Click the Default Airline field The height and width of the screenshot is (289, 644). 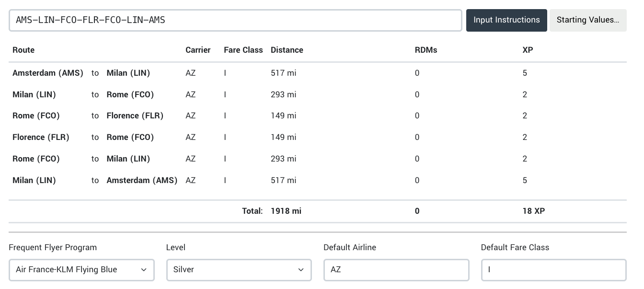(x=396, y=270)
